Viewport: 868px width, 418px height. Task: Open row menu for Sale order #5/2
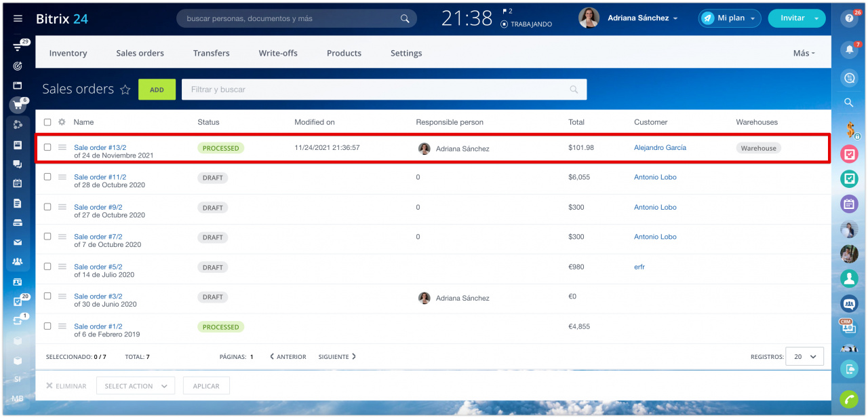[62, 267]
